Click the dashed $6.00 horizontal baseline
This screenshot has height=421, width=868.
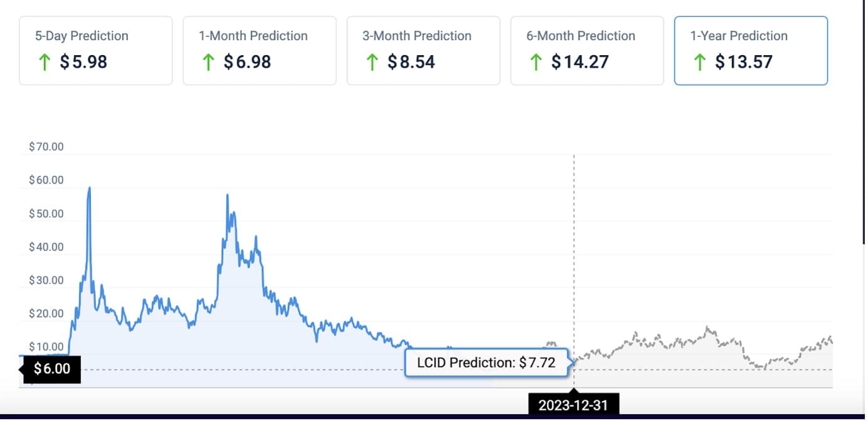coord(251,369)
